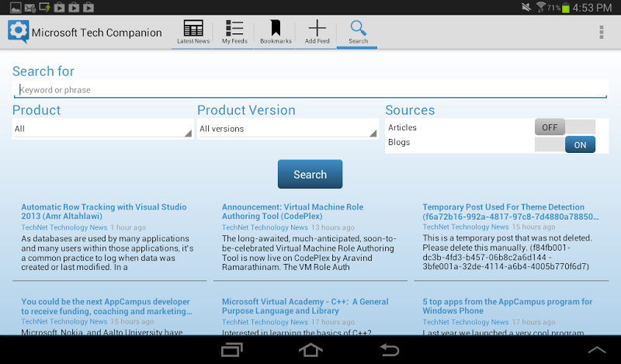Open Automatic Row Tracking with Visual Studio article
This screenshot has width=621, height=364.
click(104, 212)
